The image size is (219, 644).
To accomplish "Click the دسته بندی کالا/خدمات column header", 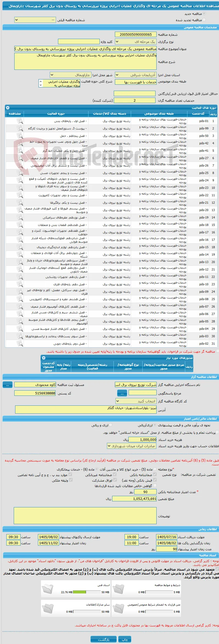I will pos(110,114).
